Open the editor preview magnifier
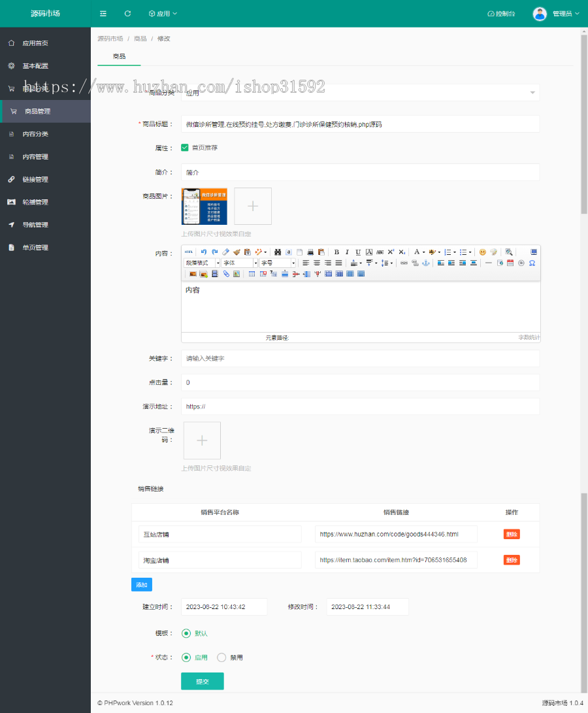 click(x=509, y=252)
